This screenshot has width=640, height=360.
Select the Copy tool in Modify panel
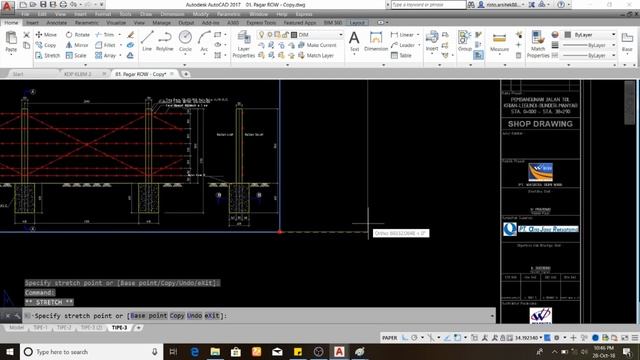point(46,45)
